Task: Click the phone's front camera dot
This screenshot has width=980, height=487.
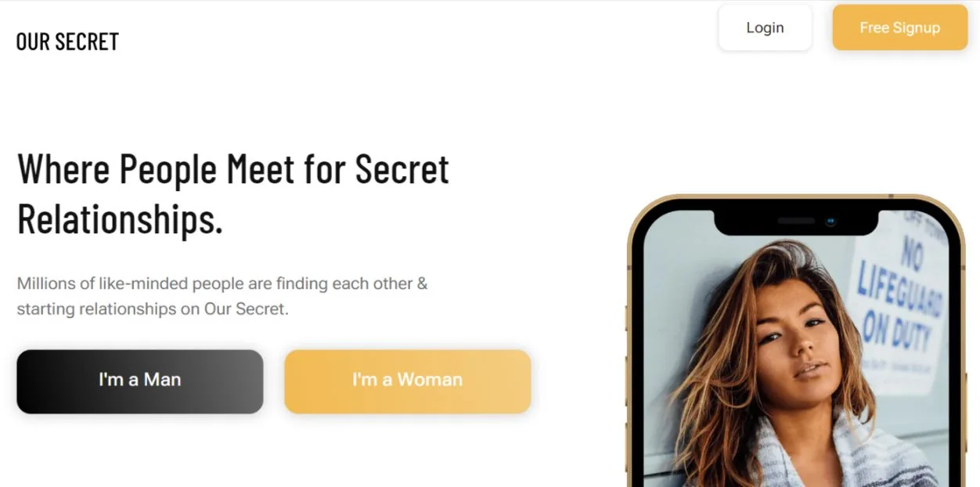Action: coord(830,222)
